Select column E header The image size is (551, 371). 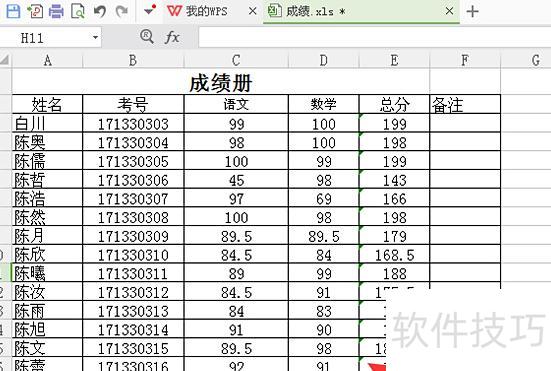[x=395, y=60]
